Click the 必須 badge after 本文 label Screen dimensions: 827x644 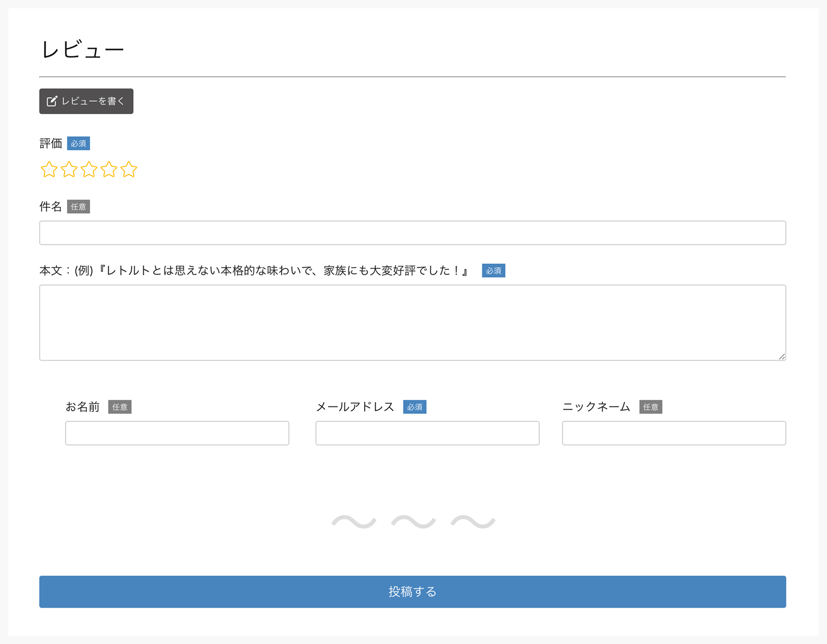(493, 271)
